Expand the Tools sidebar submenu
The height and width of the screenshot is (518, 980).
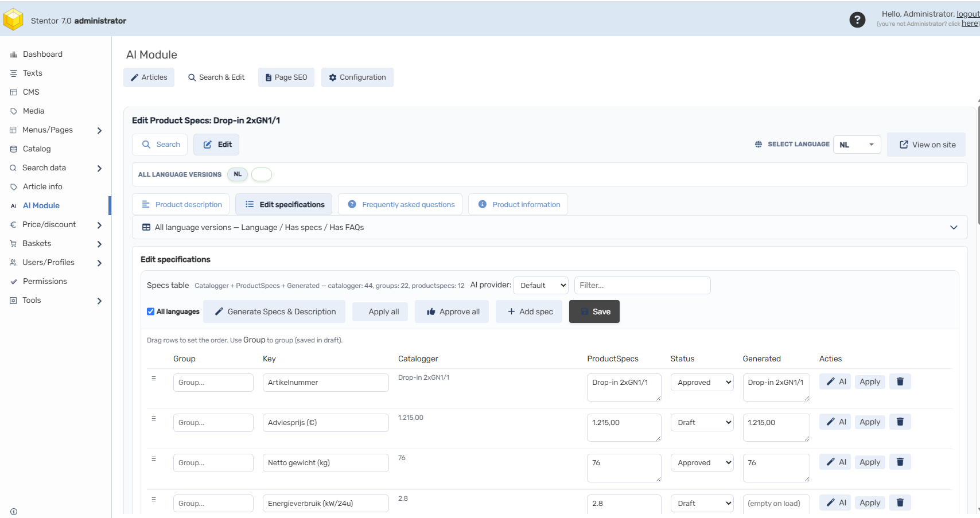(x=99, y=301)
